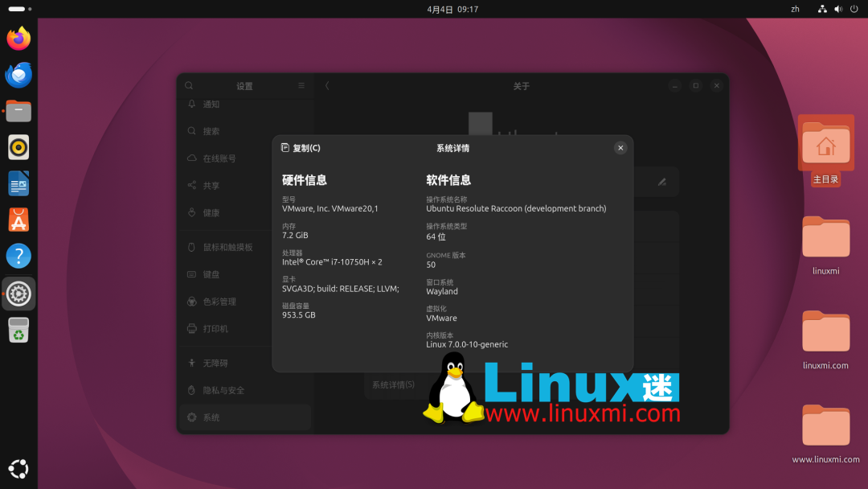Open the hamburger menu in Settings

tap(301, 85)
